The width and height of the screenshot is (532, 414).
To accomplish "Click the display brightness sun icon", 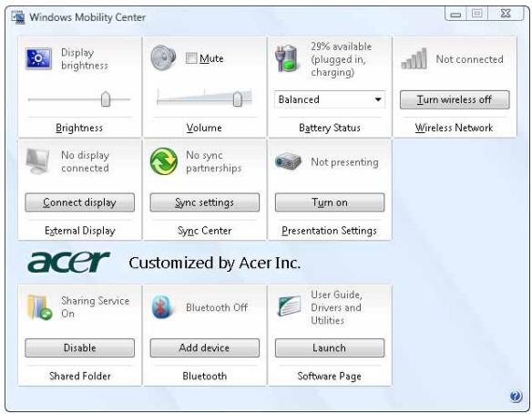I will (x=38, y=58).
